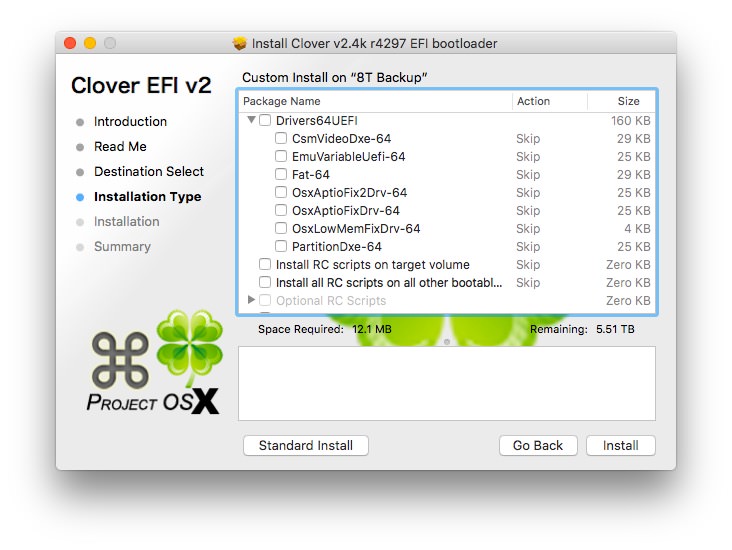Click the disabled Optional RC Scripts checkbox
The image size is (732, 550).
pos(265,300)
